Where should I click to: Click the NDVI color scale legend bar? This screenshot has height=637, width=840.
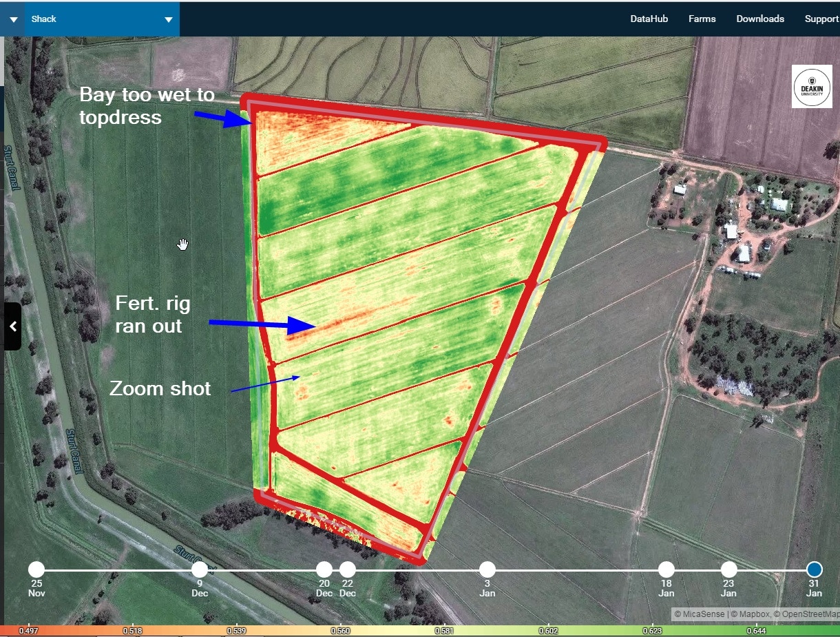pyautogui.click(x=420, y=630)
